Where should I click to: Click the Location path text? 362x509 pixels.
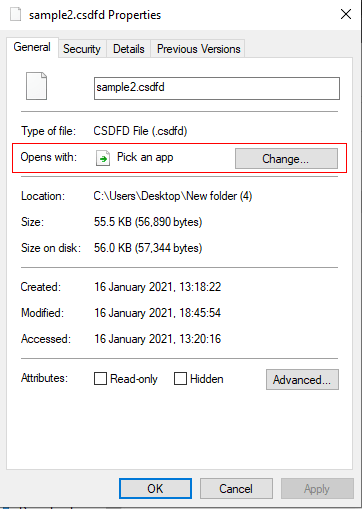[x=173, y=196]
